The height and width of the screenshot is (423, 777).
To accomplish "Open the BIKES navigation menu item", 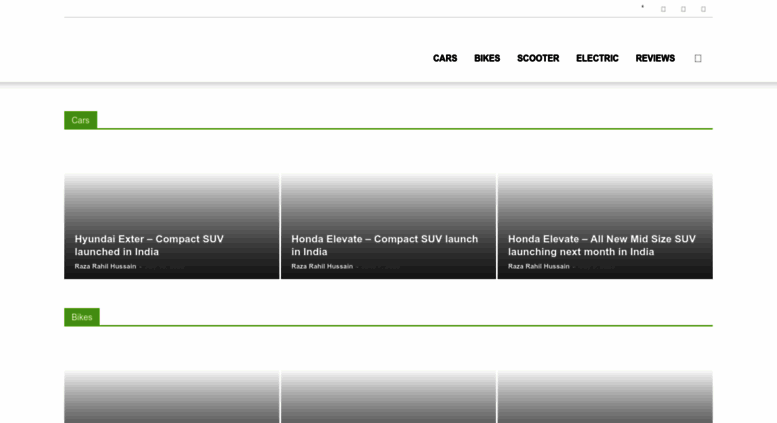I will coord(487,58).
